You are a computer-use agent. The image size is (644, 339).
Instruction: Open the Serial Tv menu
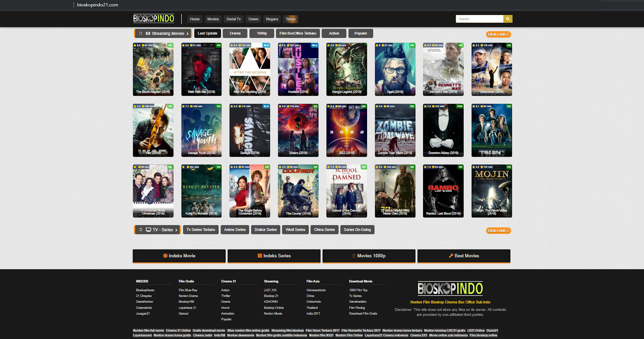tap(233, 19)
